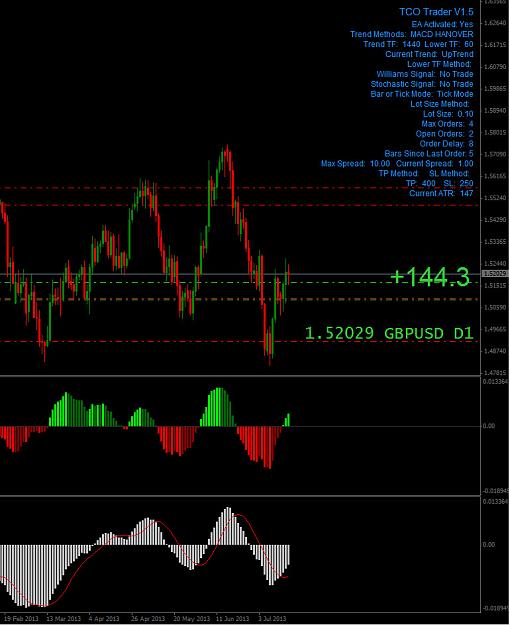Click the 11 Jun 2013 date label
The image size is (510, 625).
pyautogui.click(x=232, y=618)
